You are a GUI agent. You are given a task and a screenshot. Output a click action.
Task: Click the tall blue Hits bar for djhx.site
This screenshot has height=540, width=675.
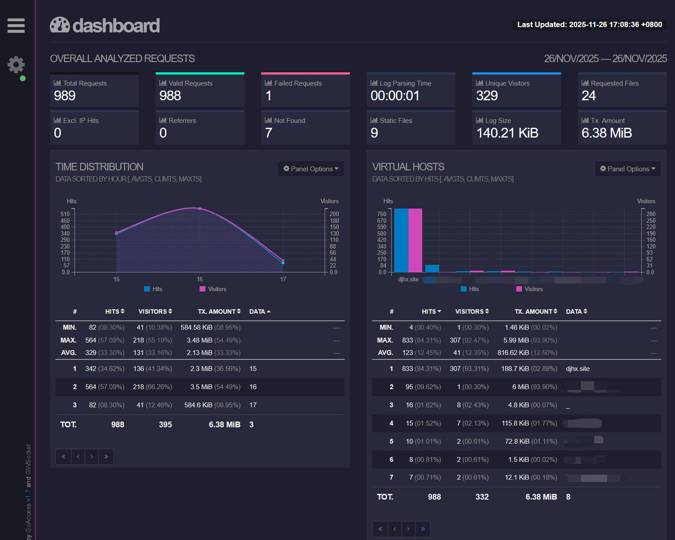tap(400, 240)
